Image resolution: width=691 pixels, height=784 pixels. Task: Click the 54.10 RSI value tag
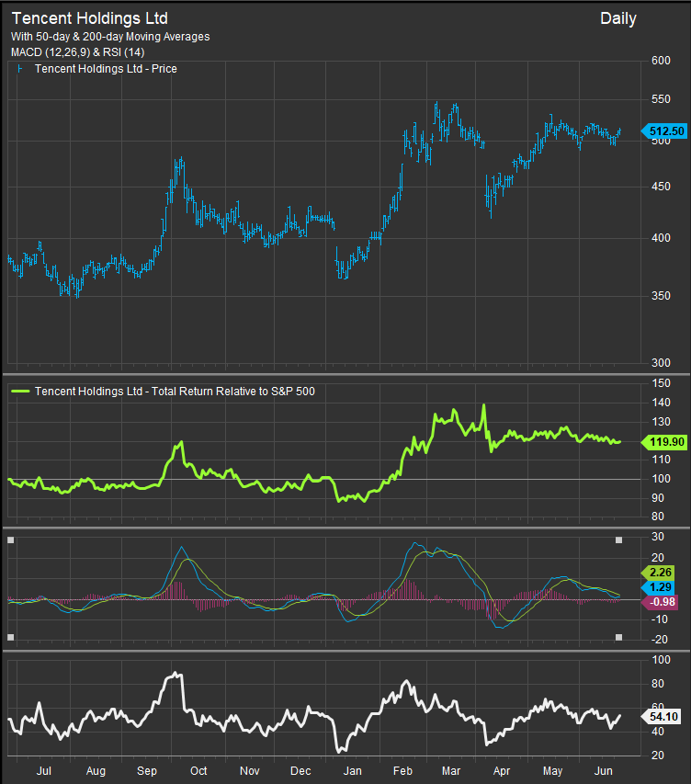pos(661,717)
